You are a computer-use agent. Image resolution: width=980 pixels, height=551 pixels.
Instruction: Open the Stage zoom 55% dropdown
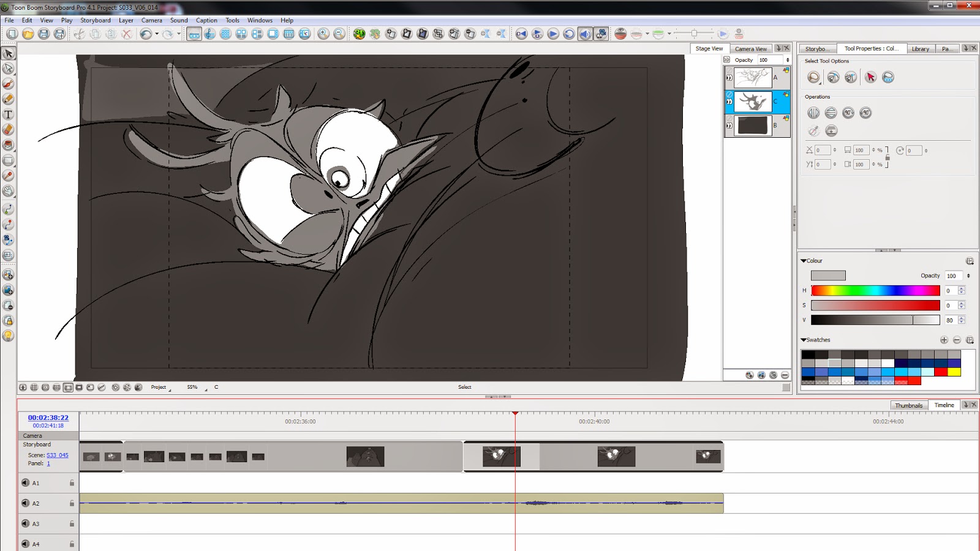(x=196, y=388)
